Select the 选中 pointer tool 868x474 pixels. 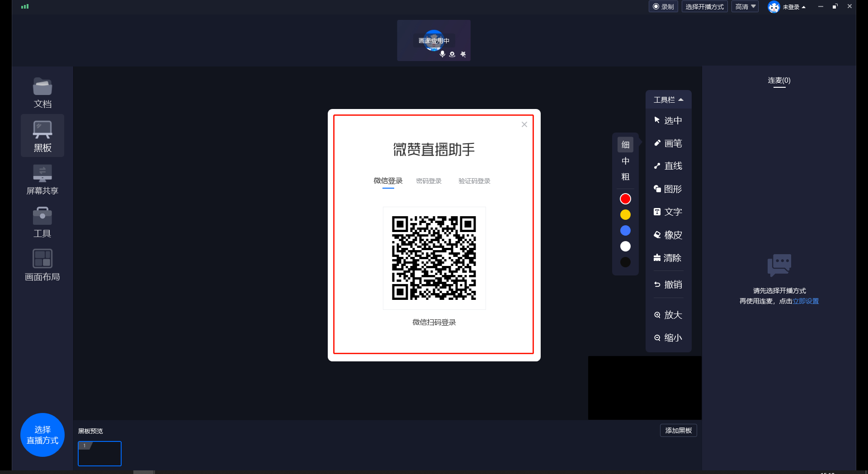point(668,120)
